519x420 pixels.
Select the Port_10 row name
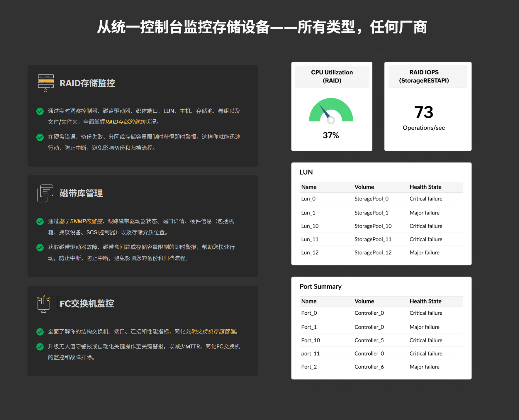pyautogui.click(x=311, y=340)
